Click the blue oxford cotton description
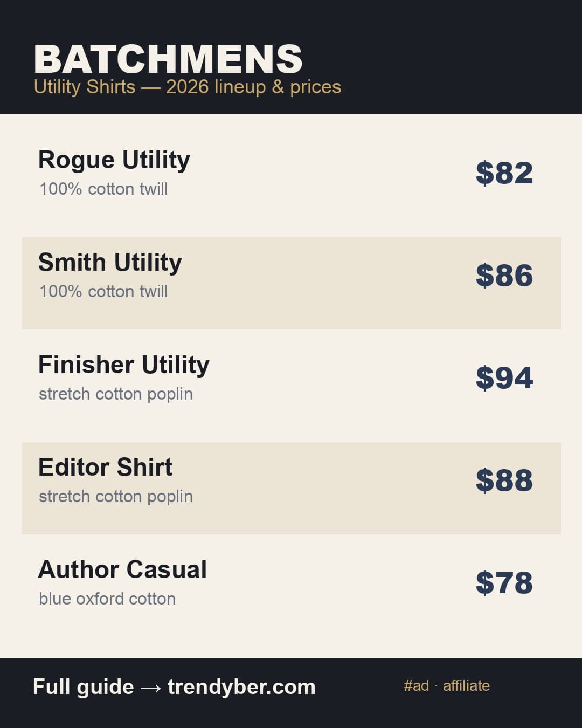The height and width of the screenshot is (728, 582). [x=107, y=599]
